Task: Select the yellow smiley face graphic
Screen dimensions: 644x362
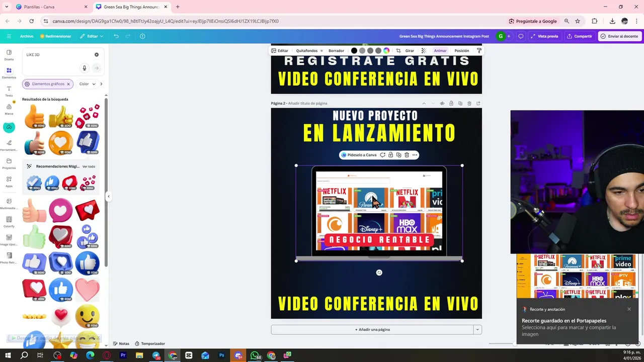Action: (x=88, y=316)
